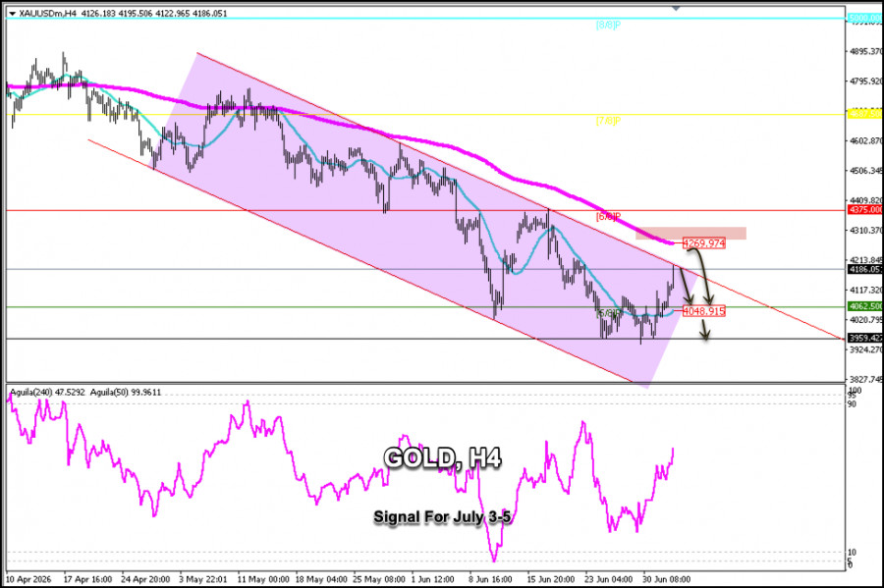Viewport: 884px width, 588px height.
Task: Click the 24 Apr 20:00 date label
Action: tap(145, 579)
